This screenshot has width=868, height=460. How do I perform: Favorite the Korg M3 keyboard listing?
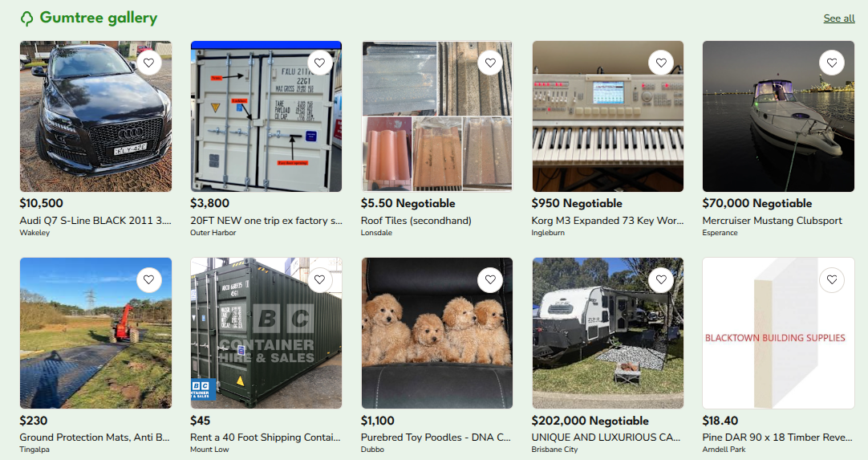[x=661, y=63]
